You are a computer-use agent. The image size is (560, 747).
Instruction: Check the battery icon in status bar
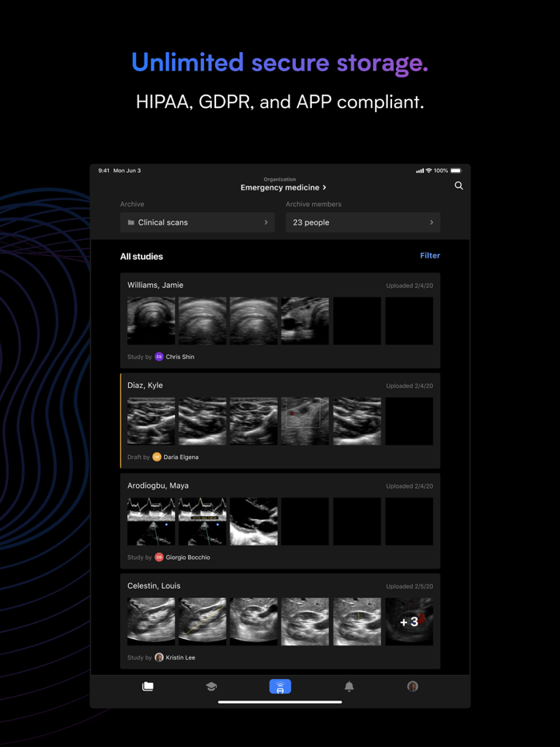(x=456, y=170)
